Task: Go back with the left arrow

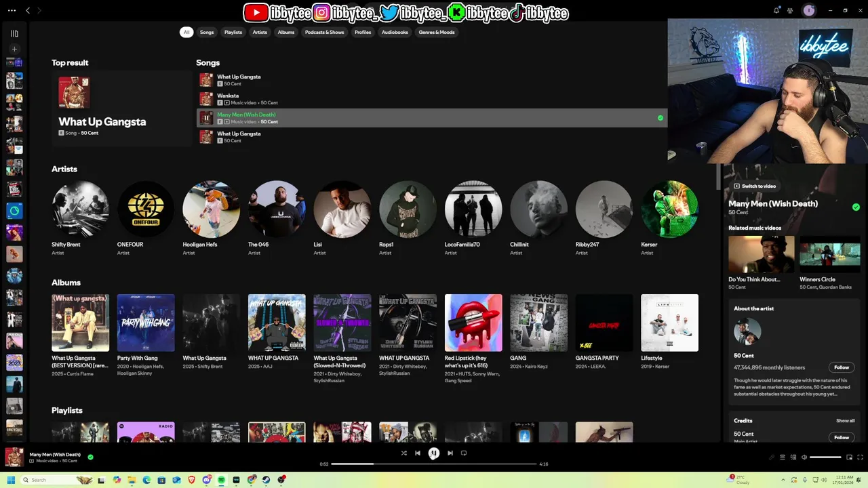Action: click(x=28, y=10)
